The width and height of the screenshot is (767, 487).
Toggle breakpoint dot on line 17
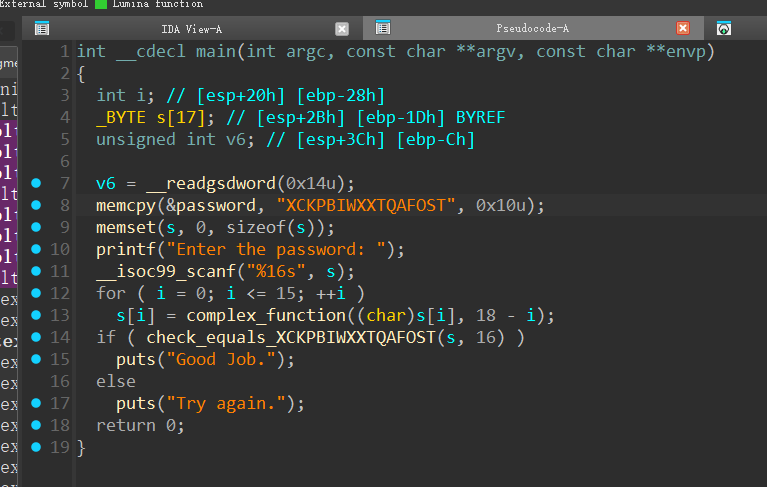click(x=36, y=403)
